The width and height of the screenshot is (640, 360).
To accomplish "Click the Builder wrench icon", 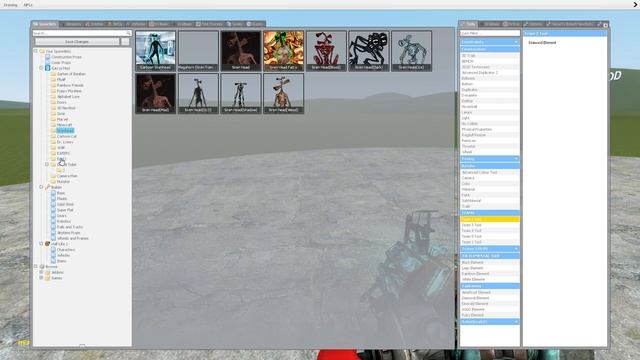I will 47,187.
